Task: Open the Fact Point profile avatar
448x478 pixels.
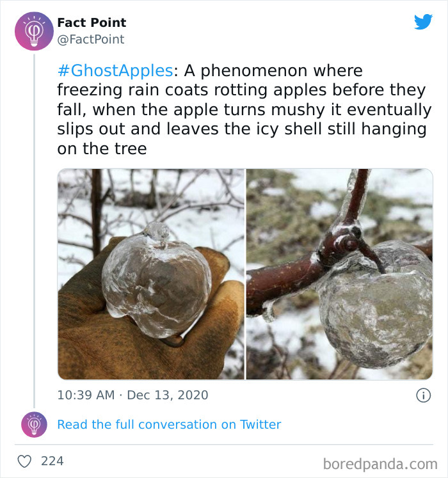Action: pyautogui.click(x=35, y=30)
